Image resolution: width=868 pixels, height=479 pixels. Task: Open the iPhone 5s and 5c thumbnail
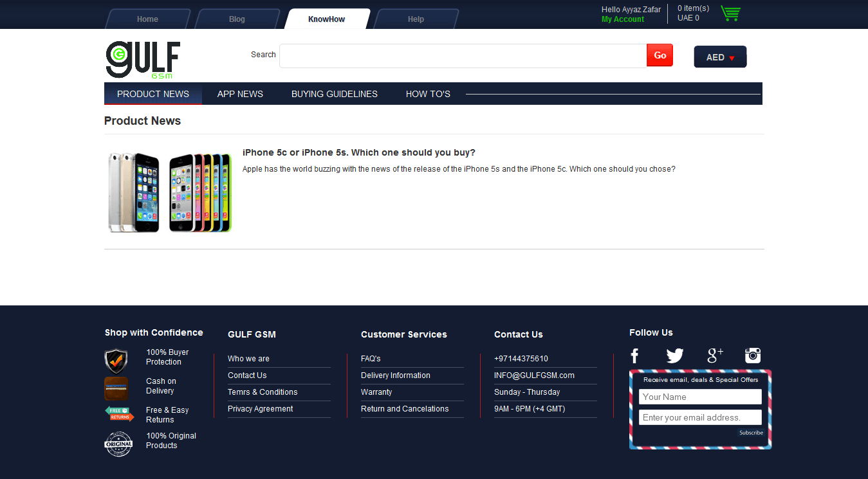click(169, 192)
